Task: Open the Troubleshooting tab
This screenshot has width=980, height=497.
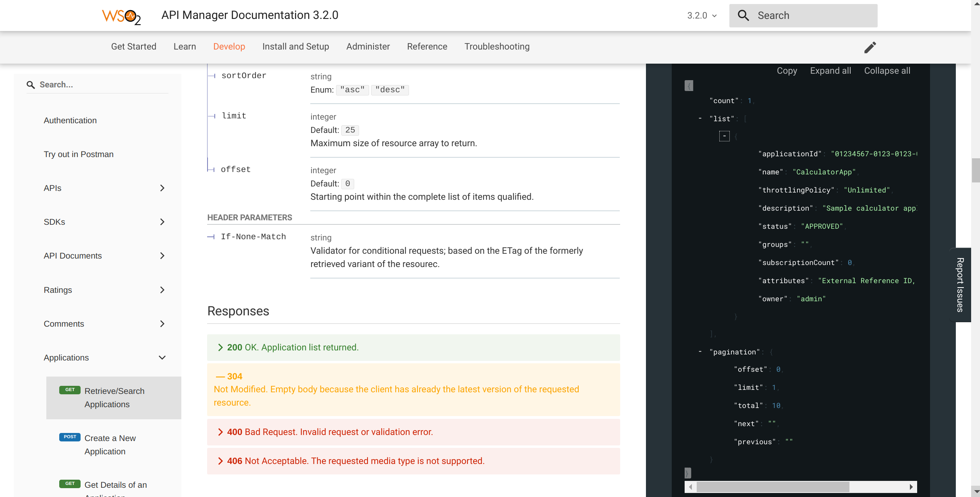Action: click(497, 47)
